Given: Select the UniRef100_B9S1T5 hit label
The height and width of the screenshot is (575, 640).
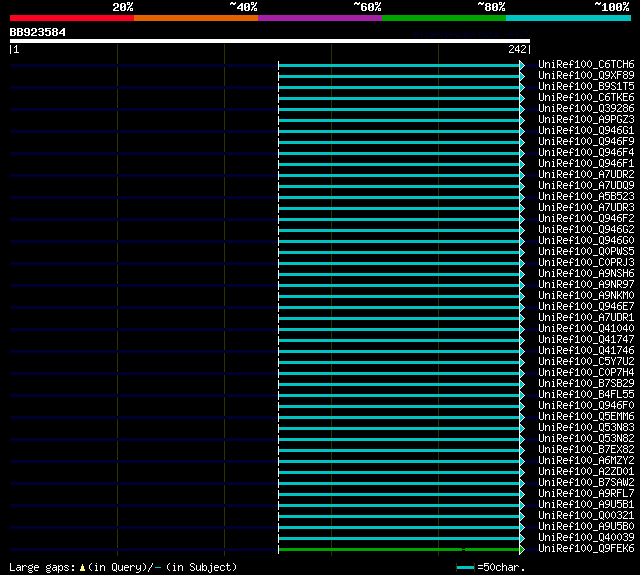Looking at the screenshot, I should coord(586,87).
